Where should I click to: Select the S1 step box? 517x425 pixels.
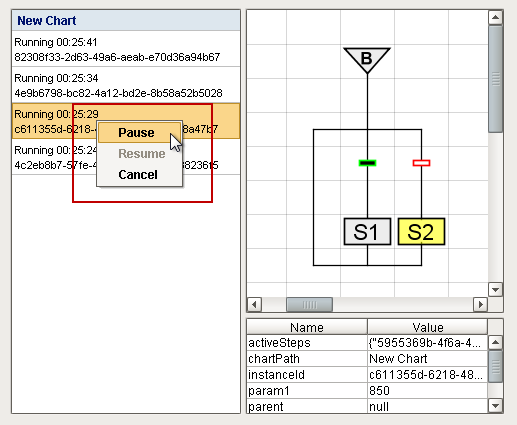367,232
